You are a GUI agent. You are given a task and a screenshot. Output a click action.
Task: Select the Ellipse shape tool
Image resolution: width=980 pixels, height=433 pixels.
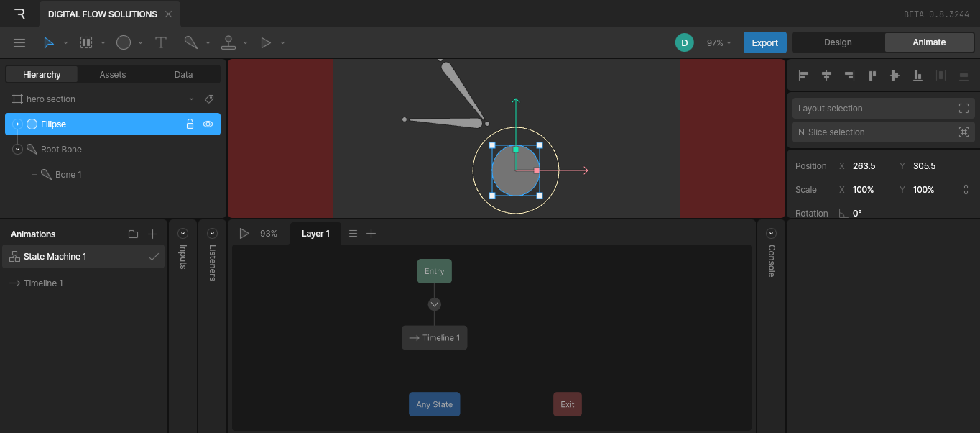[124, 43]
